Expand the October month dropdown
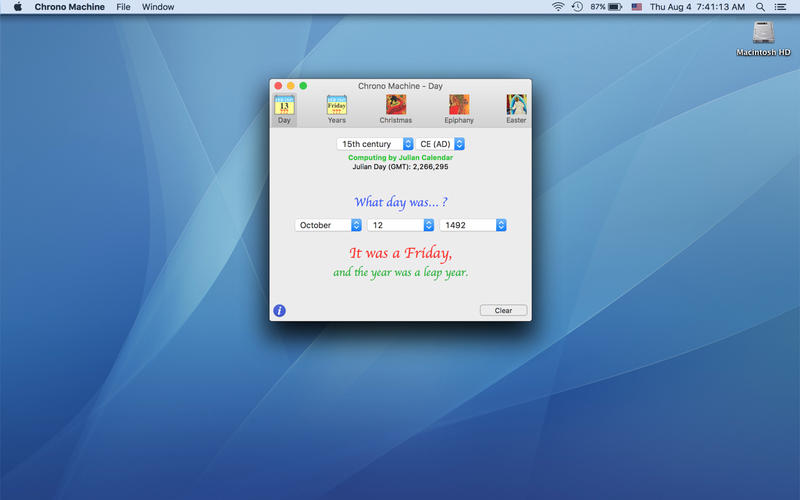 point(329,225)
